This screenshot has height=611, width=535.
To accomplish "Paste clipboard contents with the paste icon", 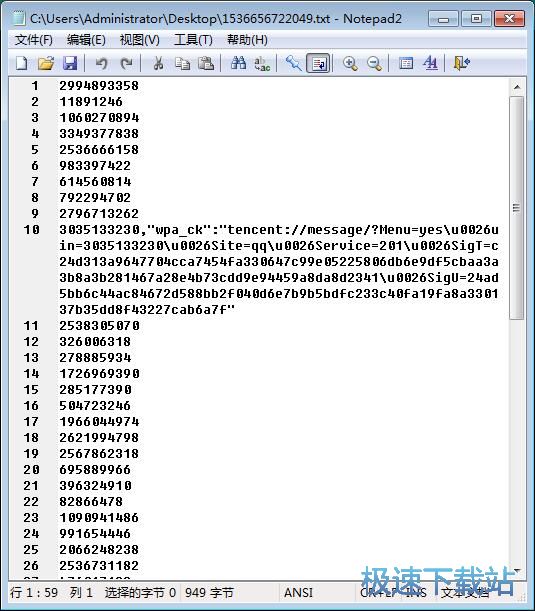I will pos(206,63).
